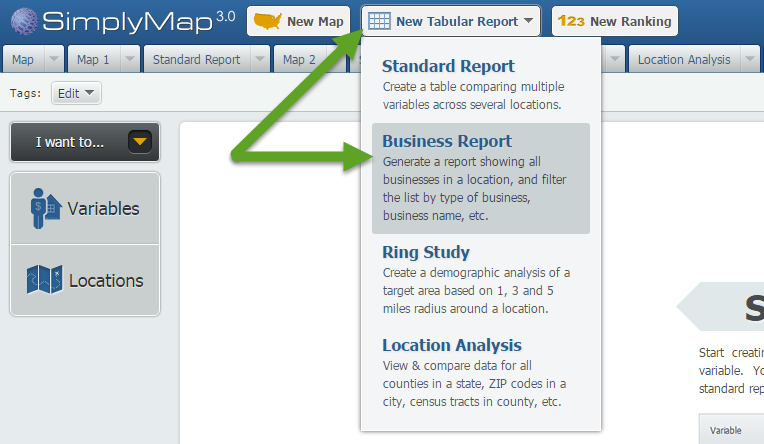Click the SimplyMap globe logo icon
Viewport: 764px width, 444px height.
[24, 21]
